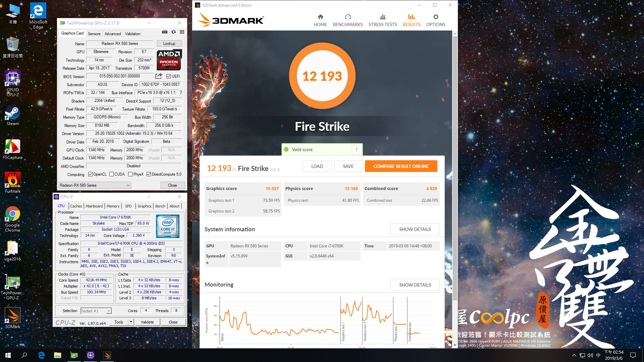Click the Combined score value 4 829
Image resolution: width=644 pixels, height=362 pixels.
pyautogui.click(x=431, y=189)
